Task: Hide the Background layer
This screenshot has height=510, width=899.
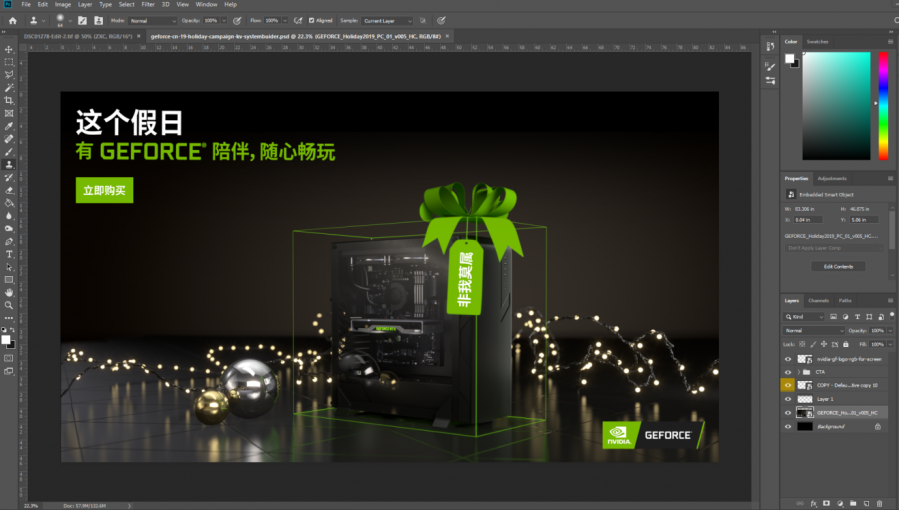Action: click(x=788, y=426)
